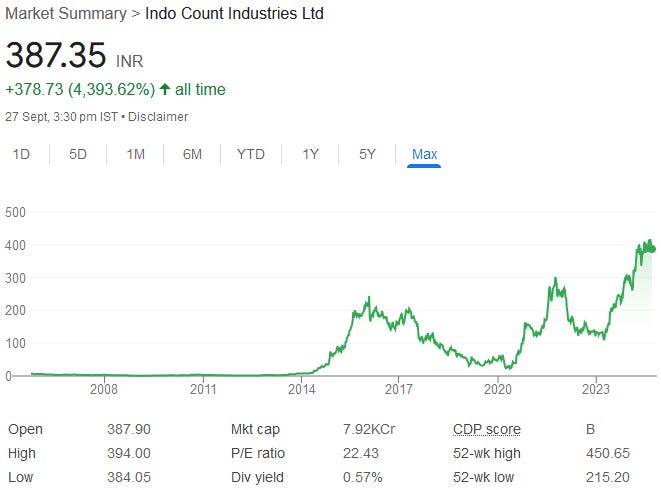Click the INR currency label

129,61
